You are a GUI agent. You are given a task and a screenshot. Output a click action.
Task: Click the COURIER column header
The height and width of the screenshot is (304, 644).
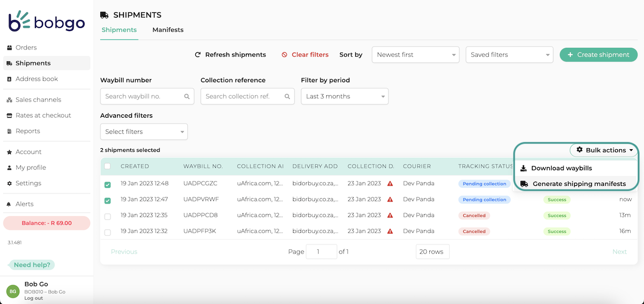click(x=417, y=167)
